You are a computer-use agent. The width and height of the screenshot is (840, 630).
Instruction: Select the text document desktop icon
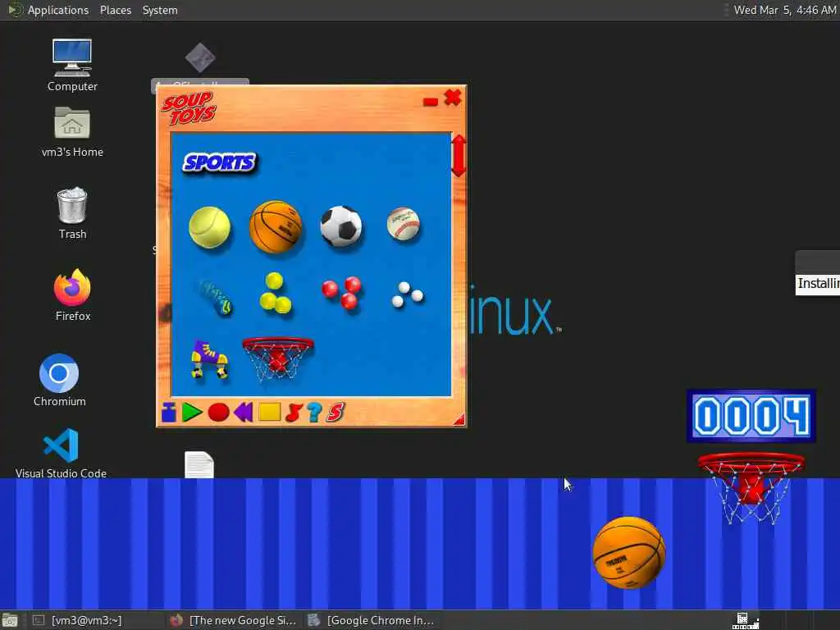199,464
